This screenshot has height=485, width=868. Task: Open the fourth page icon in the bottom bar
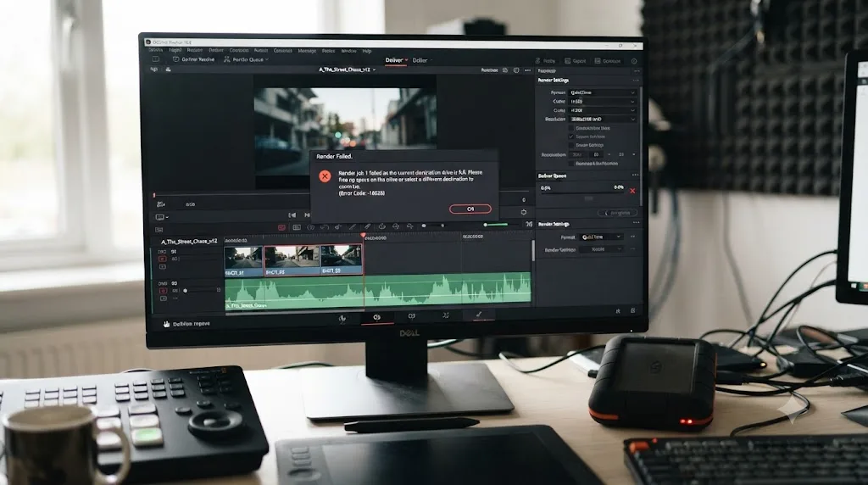(x=446, y=315)
